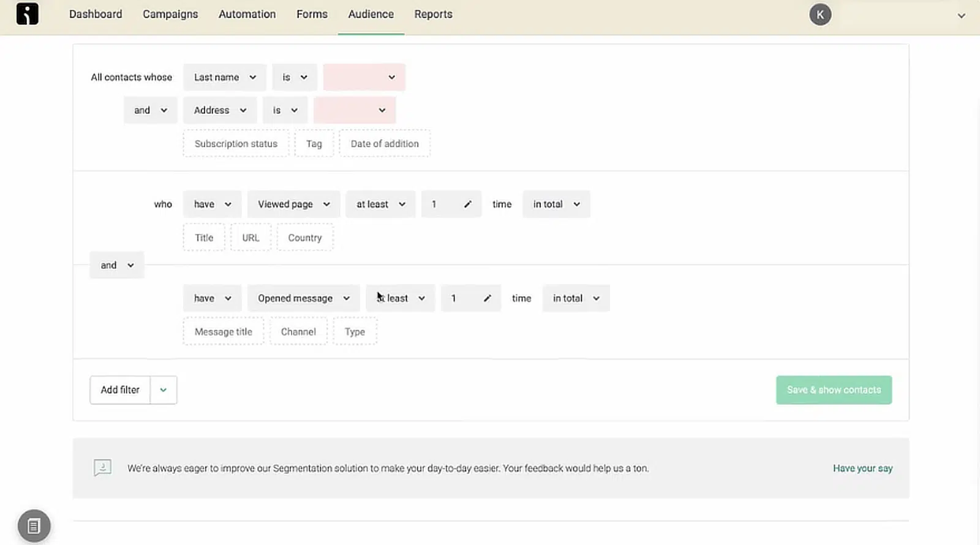Add Title filter for viewed page
Screen dimensions: 980x545
point(204,238)
